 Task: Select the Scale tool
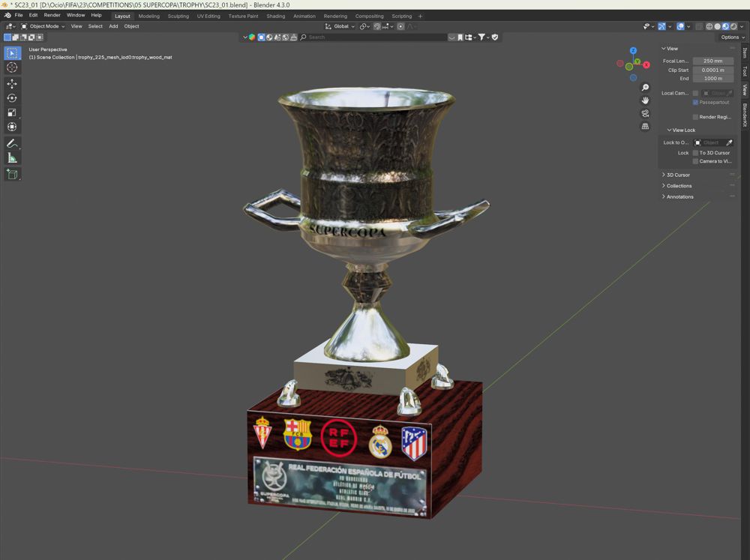tap(12, 112)
